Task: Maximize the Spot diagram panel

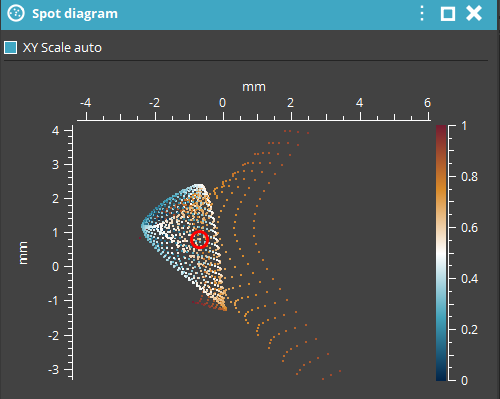Action: (448, 14)
